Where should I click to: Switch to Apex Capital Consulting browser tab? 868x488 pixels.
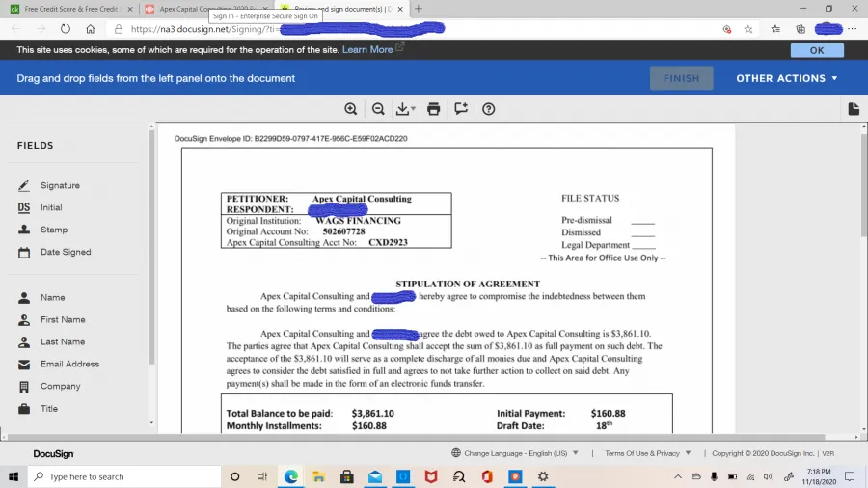(x=204, y=9)
